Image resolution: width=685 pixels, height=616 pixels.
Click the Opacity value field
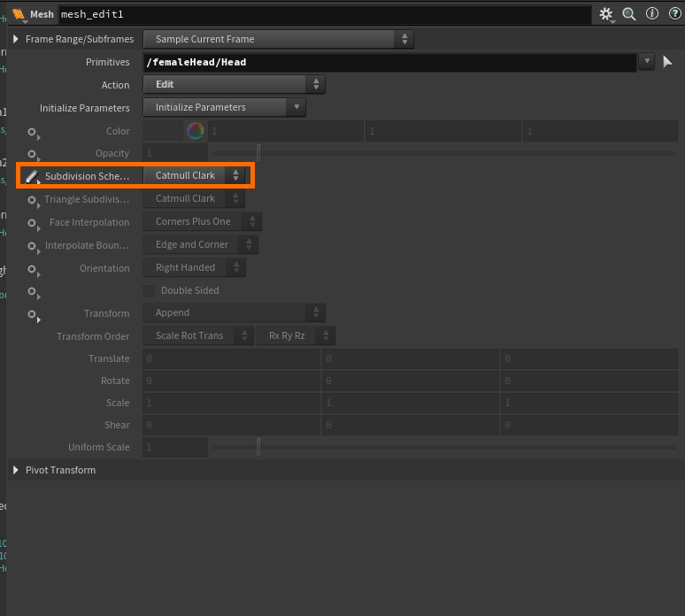[x=175, y=153]
